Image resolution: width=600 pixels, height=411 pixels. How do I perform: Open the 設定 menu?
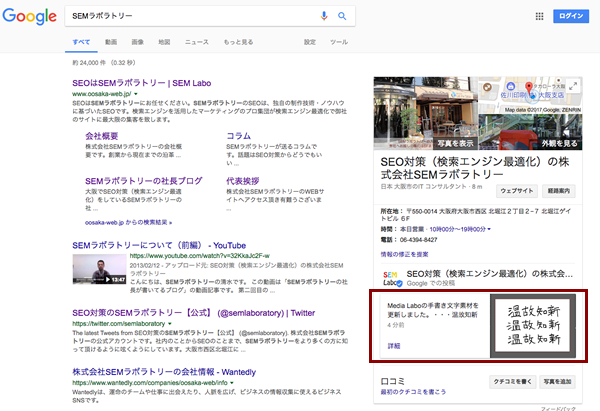[x=310, y=42]
